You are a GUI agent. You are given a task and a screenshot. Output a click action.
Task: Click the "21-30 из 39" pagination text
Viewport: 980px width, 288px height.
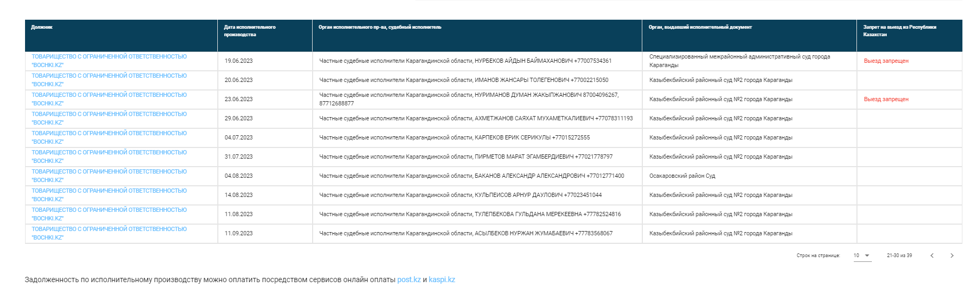(899, 256)
